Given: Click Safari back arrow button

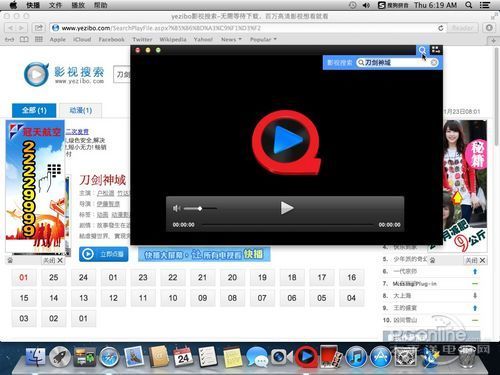Looking at the screenshot, I should 11,28.
